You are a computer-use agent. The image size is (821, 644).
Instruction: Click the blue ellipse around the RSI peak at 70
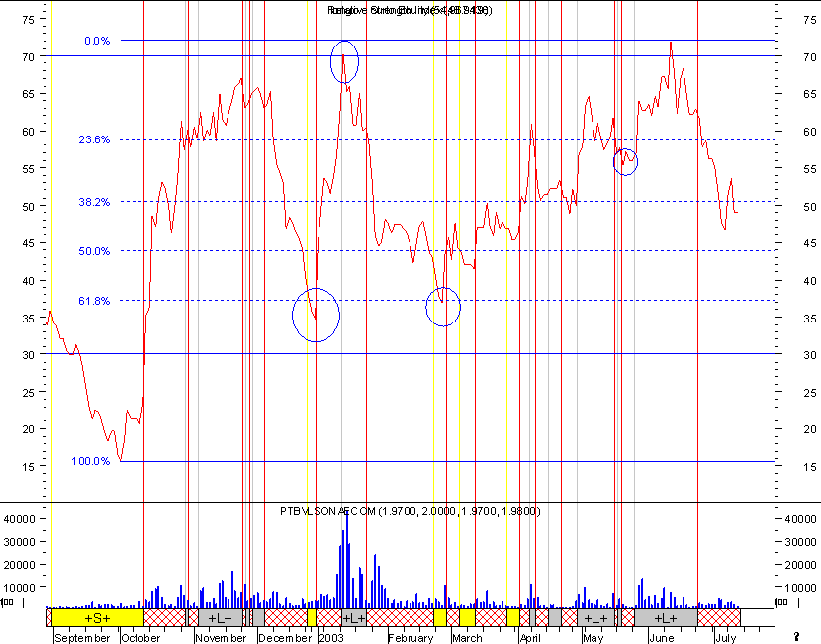click(x=344, y=61)
